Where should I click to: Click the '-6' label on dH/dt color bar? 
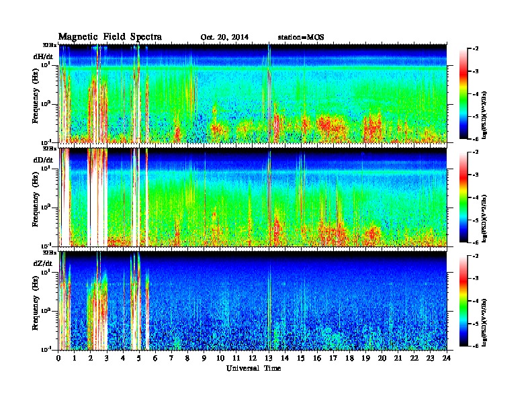coord(475,139)
